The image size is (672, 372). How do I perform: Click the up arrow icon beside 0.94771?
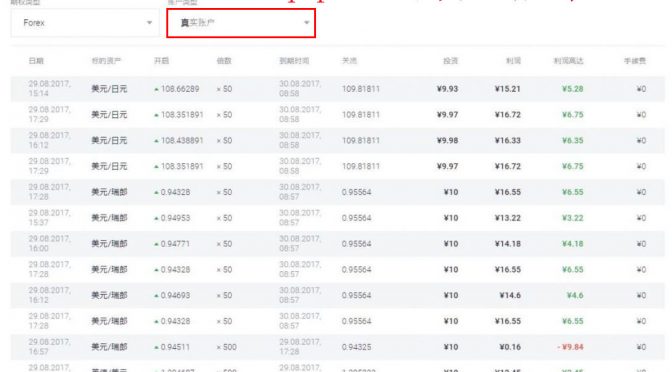pos(156,244)
